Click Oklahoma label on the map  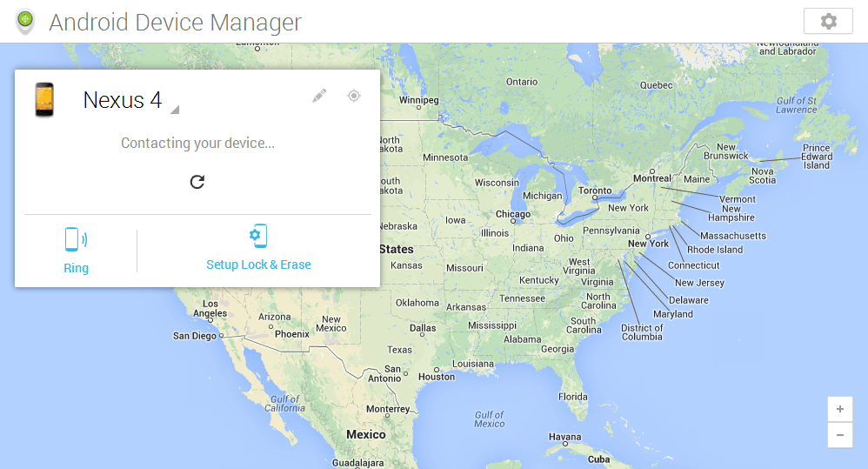417,303
